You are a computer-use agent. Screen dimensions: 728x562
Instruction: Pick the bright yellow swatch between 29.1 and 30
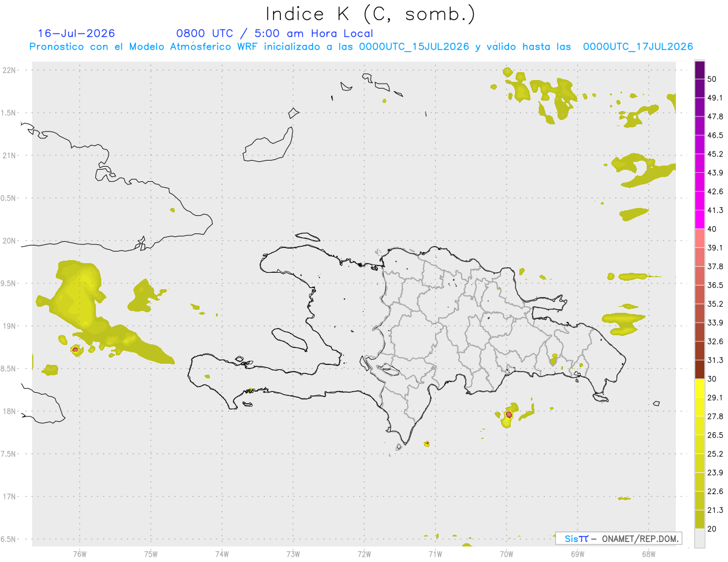pyautogui.click(x=699, y=389)
